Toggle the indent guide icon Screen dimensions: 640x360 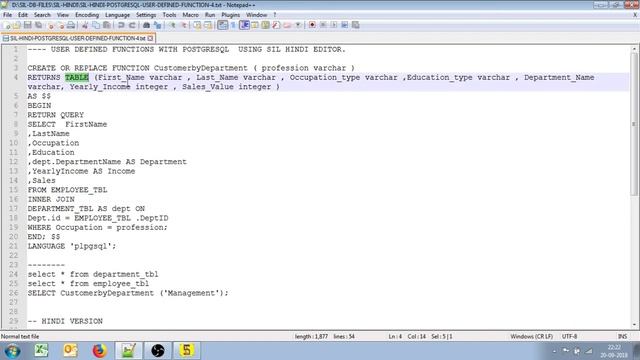coord(244,25)
